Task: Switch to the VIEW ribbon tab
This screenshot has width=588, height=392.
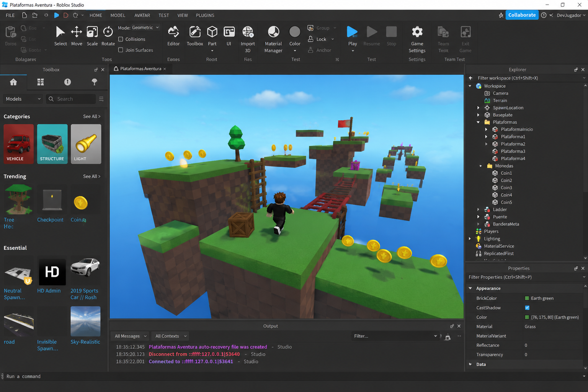Action: point(183,15)
